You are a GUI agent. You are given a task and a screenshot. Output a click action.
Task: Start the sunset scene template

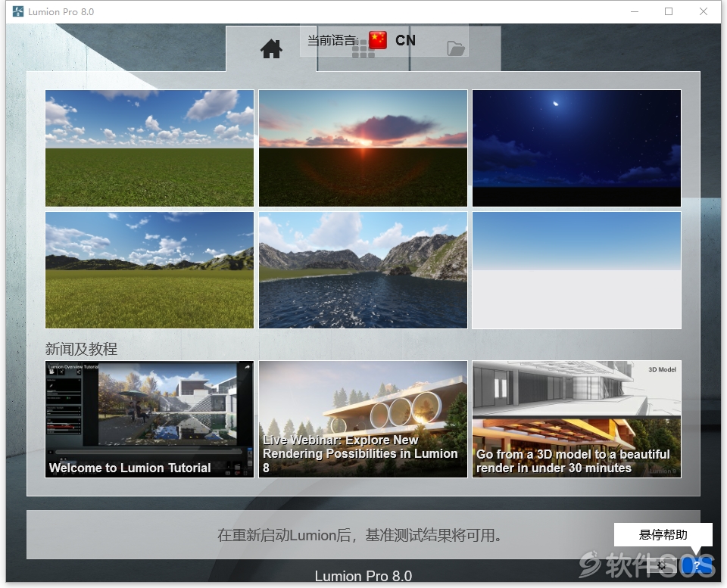[x=363, y=148]
